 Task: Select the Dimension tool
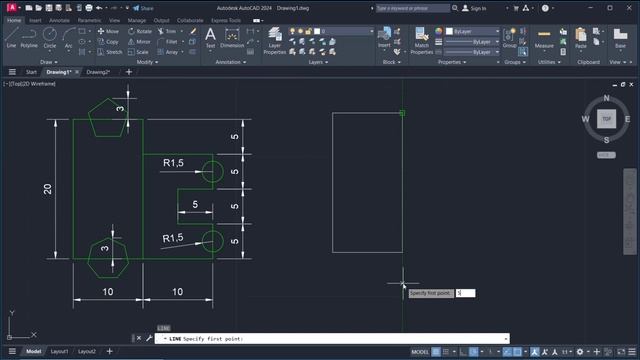coord(232,38)
